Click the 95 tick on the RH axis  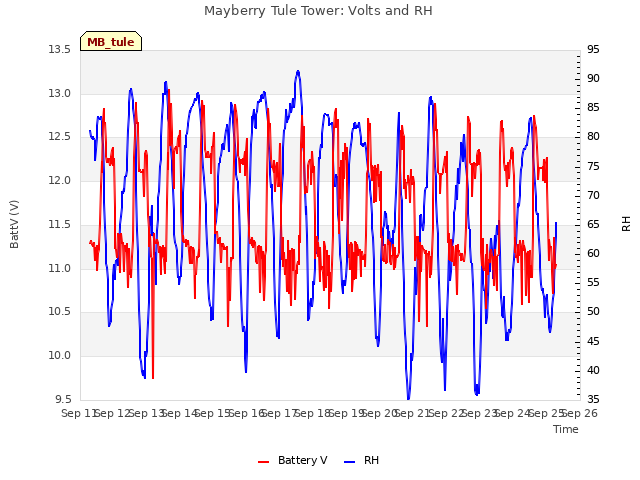click(593, 50)
